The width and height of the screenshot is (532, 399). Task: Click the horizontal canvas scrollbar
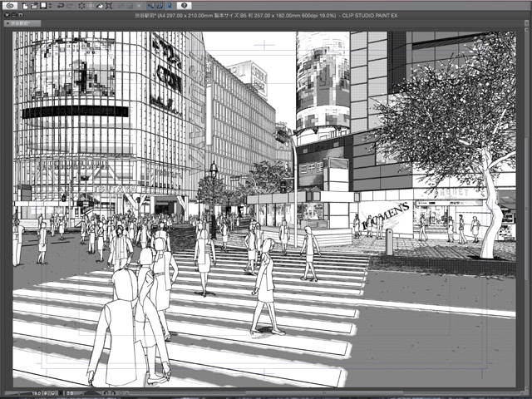pos(323,393)
